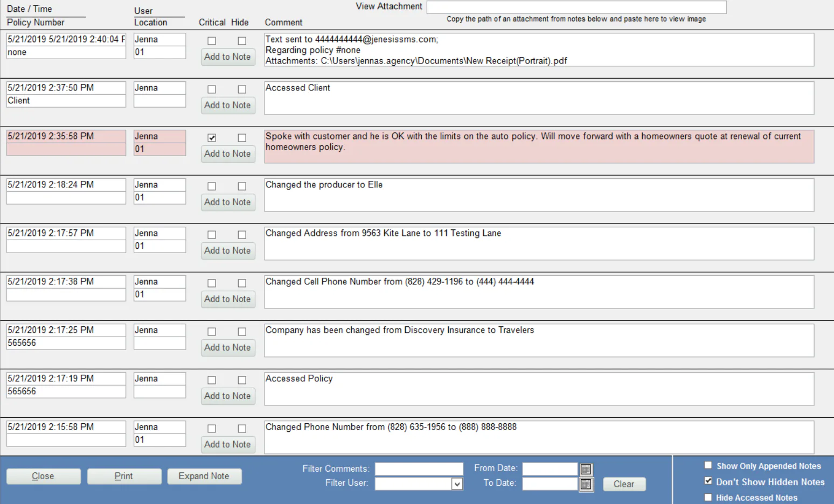The image size is (834, 504).
Task: Mark the Accessed Client note as Critical
Action: [212, 89]
